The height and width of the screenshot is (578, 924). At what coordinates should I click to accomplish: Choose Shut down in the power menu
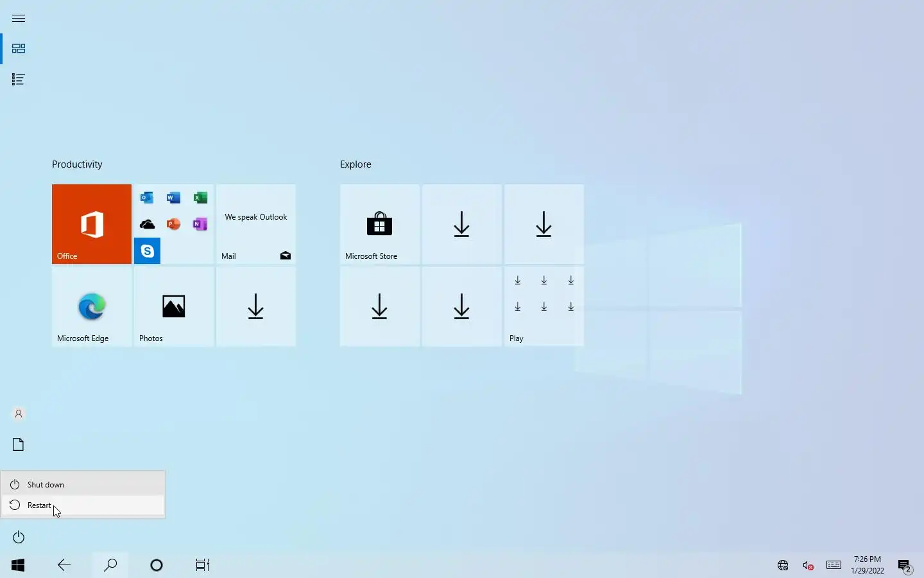83,485
